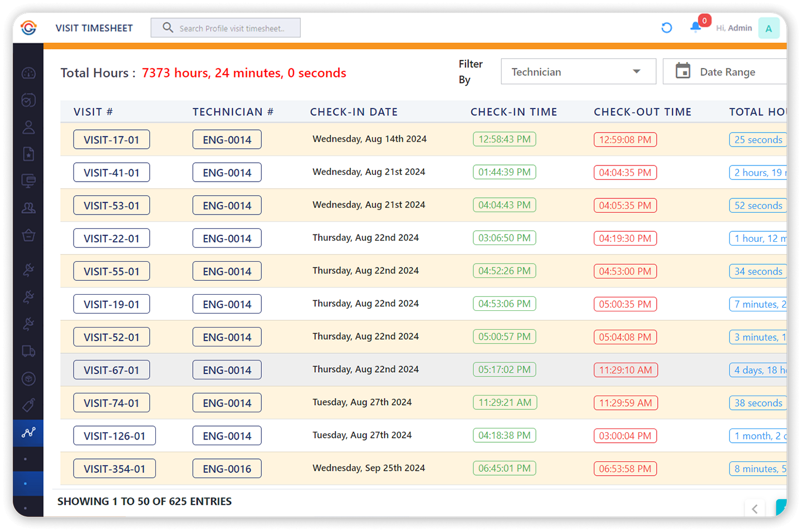
Task: Open the Date Range picker field
Action: point(725,71)
